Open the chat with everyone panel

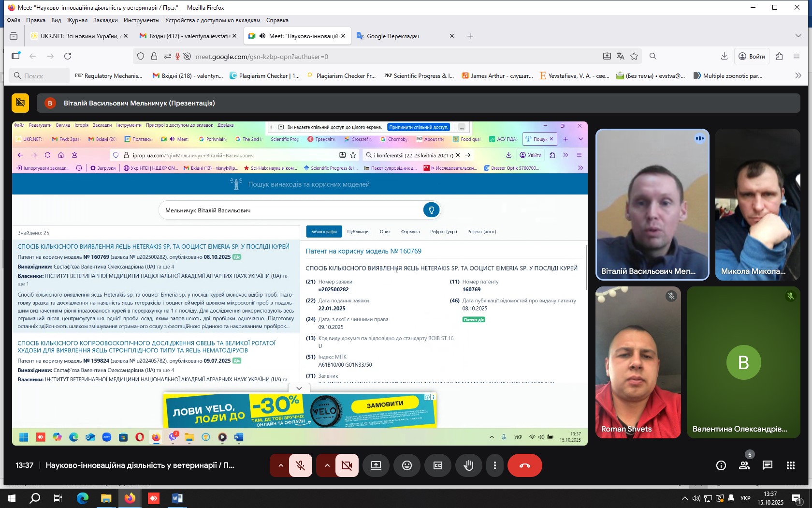(x=767, y=465)
